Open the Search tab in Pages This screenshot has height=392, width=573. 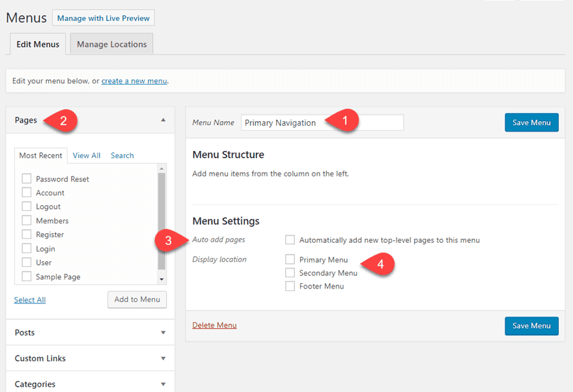pyautogui.click(x=122, y=156)
